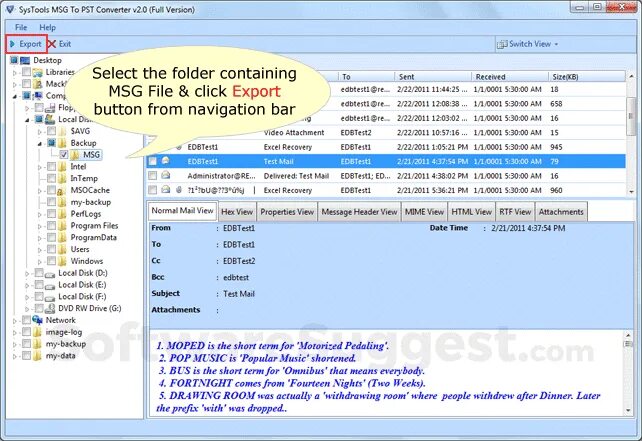Check the Windows folder checkbox
Image resolution: width=642 pixels, height=441 pixels.
52,261
